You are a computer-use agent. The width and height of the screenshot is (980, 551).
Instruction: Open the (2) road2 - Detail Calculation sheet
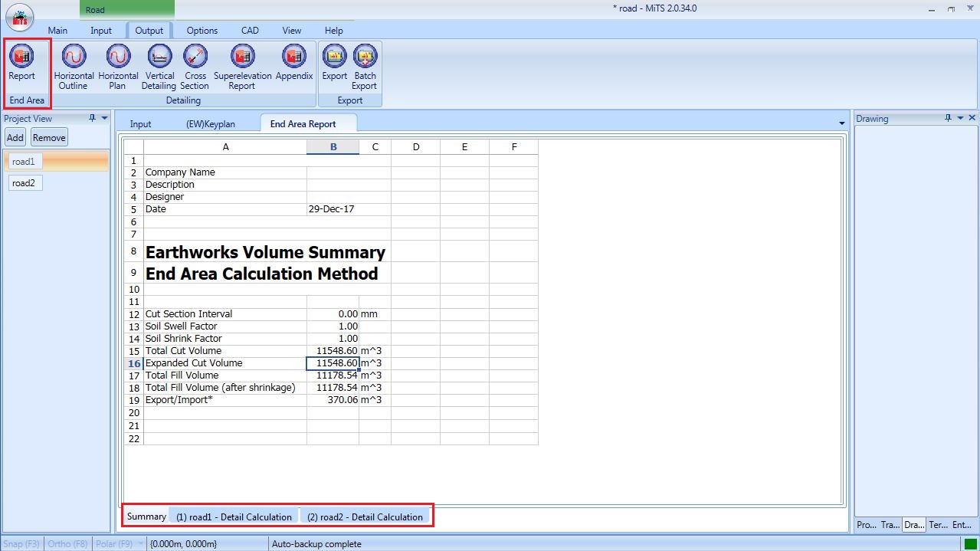tap(365, 517)
